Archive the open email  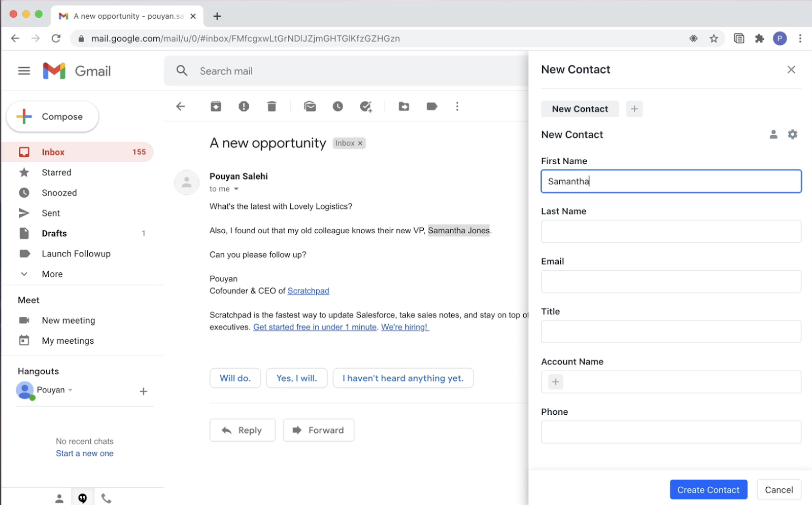(x=216, y=106)
